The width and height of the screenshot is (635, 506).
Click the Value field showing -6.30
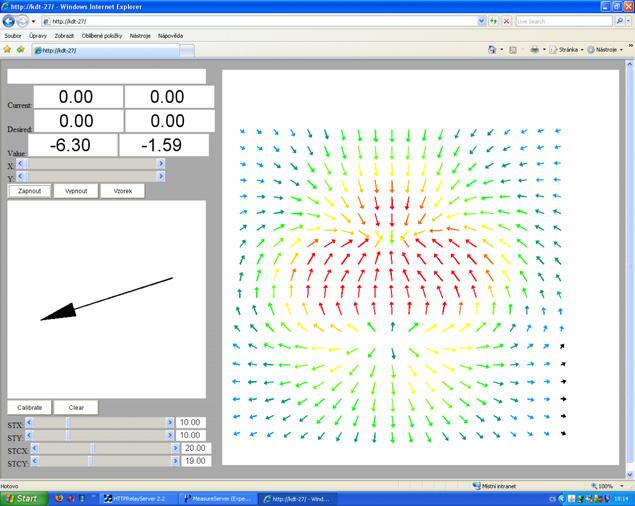[73, 145]
